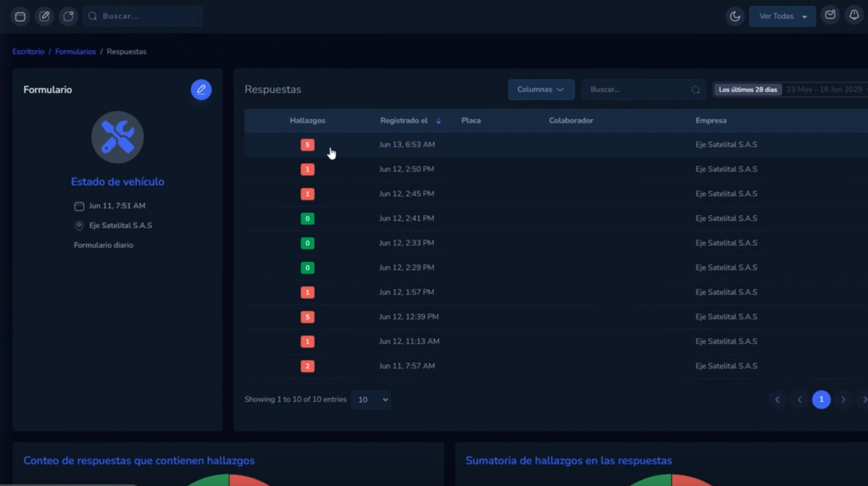Click Eje Satelital S.A.S in the Jun 11, 7:57 AM row
The height and width of the screenshot is (486, 868).
point(726,366)
